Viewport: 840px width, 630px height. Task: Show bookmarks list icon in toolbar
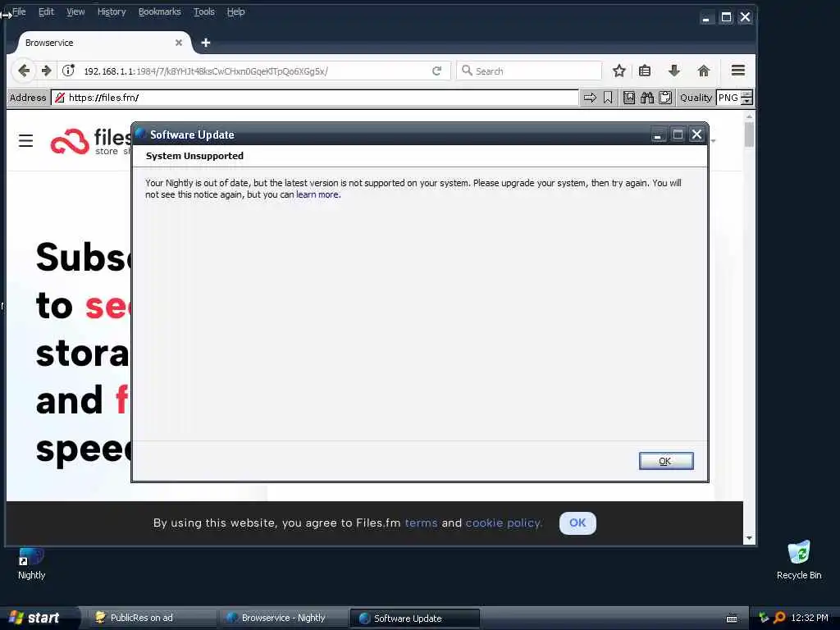[645, 71]
